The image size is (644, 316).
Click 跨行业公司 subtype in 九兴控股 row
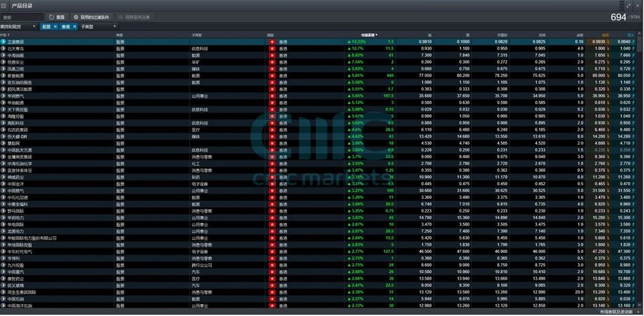click(x=202, y=265)
